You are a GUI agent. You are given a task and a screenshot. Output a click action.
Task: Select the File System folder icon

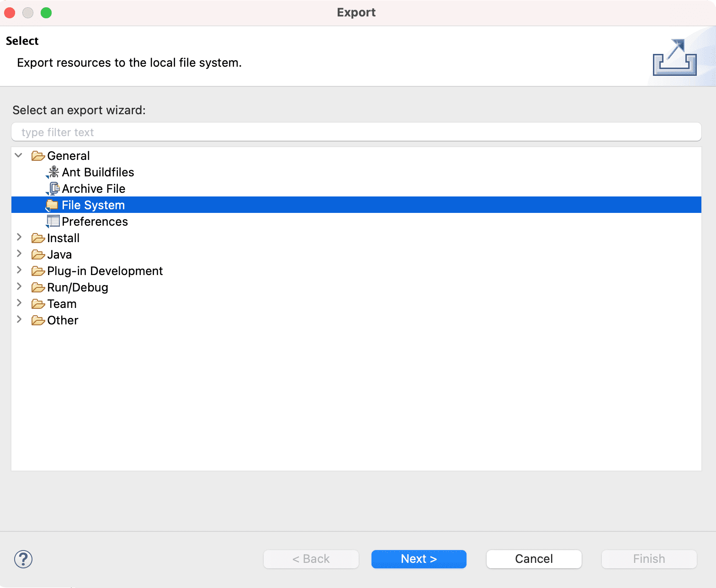click(x=52, y=205)
